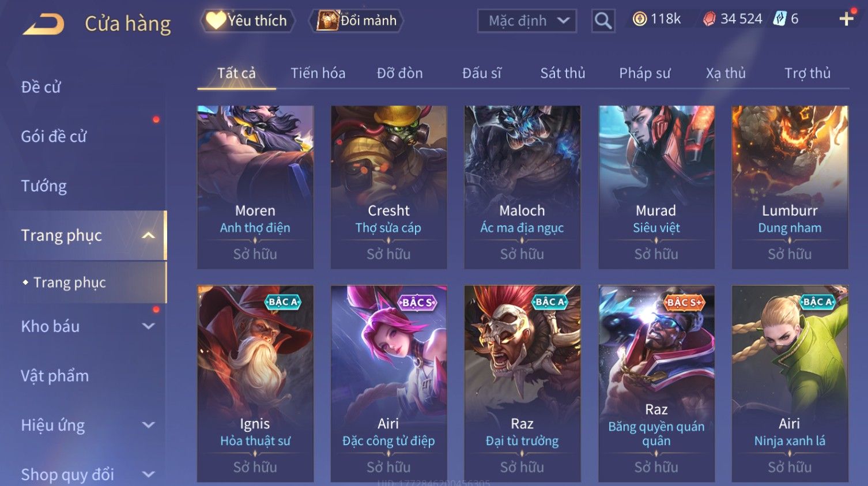Collapse the Trang phục sidebar section
Screen dimensions: 868x486
pos(148,235)
